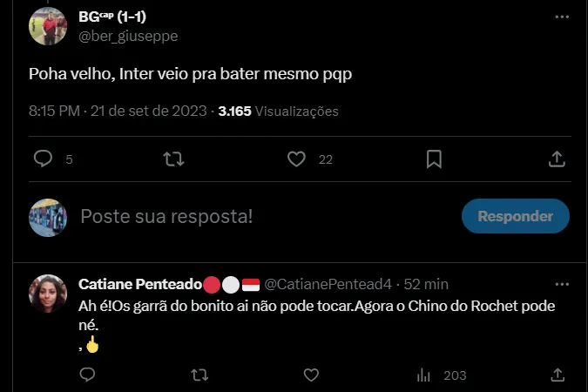Share Catiane Penteado's reply
The width and height of the screenshot is (588, 392).
point(557,375)
